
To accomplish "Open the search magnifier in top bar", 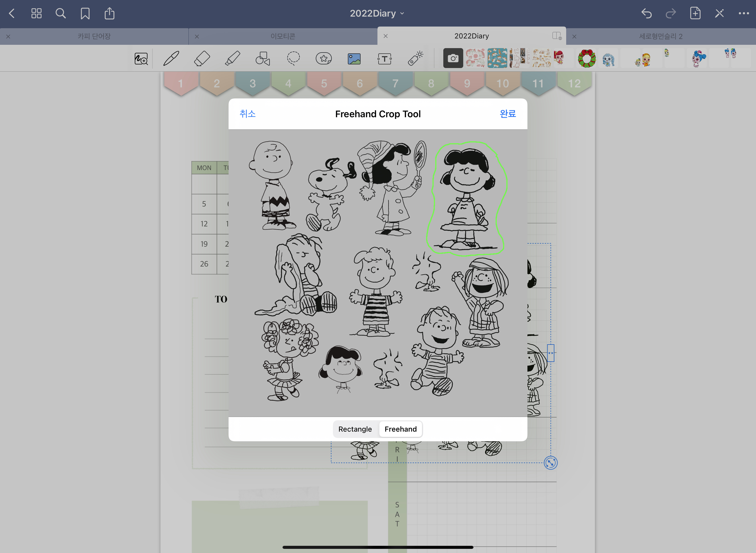I will [x=61, y=13].
